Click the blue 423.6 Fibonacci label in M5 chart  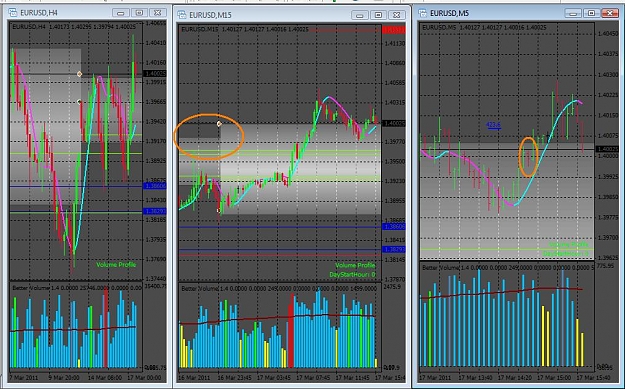[493, 125]
